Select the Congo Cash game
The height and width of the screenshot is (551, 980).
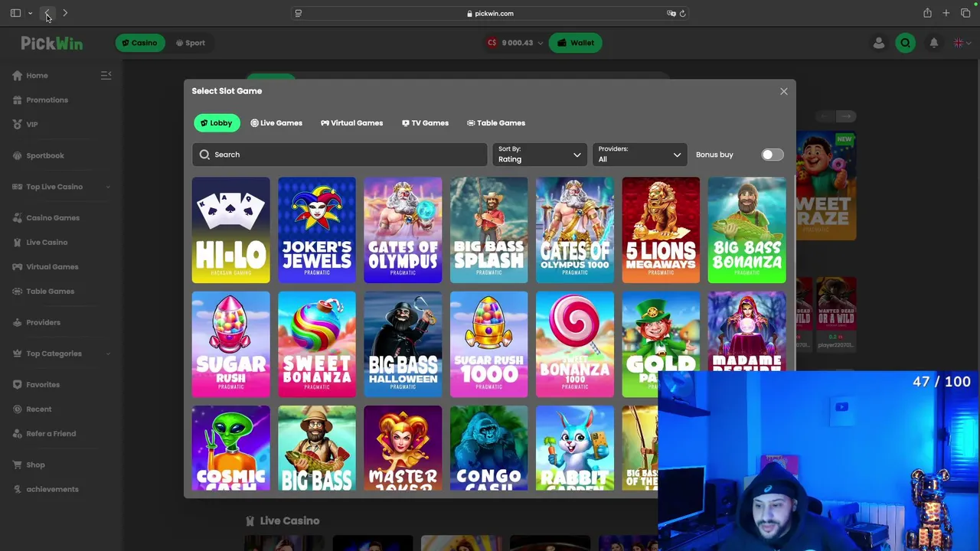click(x=488, y=448)
